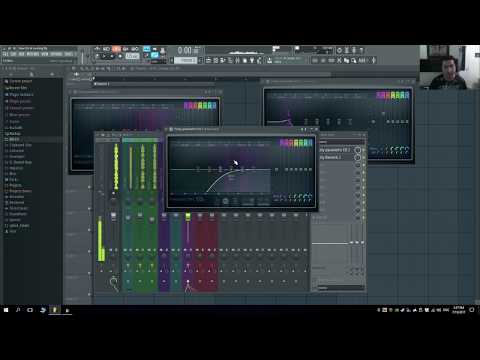The width and height of the screenshot is (480, 360).
Task: Expand Recent files in browser
Action: tap(16, 88)
